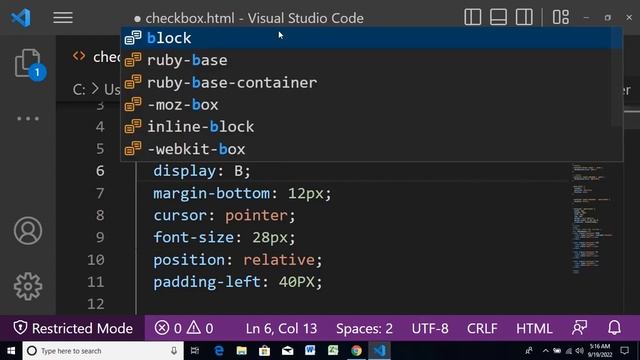Click the Restricted Mode status item
This screenshot has height=360, width=640.
pos(73,328)
